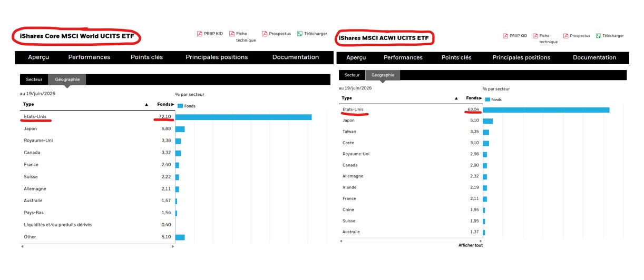The height and width of the screenshot is (280, 644).
Task: Select Japon row in World ETF table
Action: pos(97,129)
